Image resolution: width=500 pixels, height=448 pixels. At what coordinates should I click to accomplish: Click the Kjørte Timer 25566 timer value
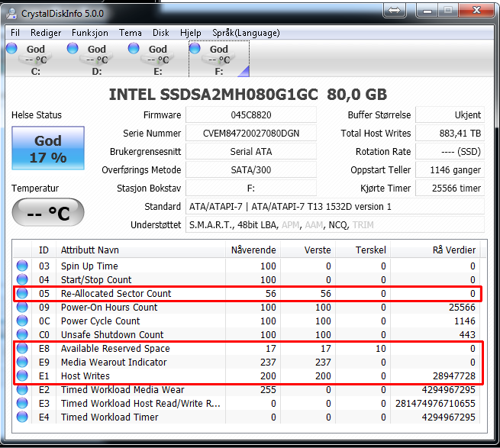pos(450,188)
